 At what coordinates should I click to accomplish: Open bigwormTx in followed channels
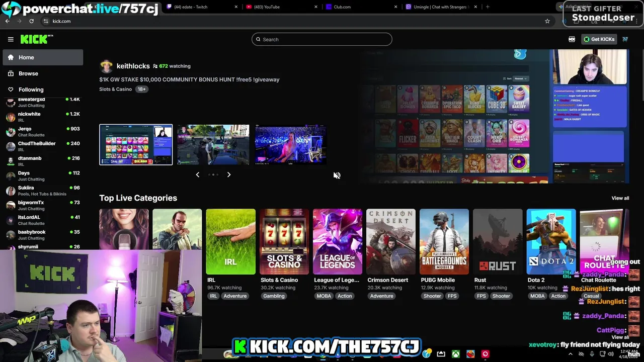(43, 205)
